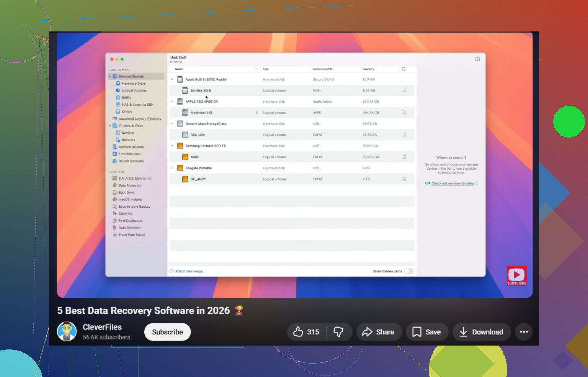Click Attach disk image link
Viewport: 588px width, 377px height.
[188, 271]
